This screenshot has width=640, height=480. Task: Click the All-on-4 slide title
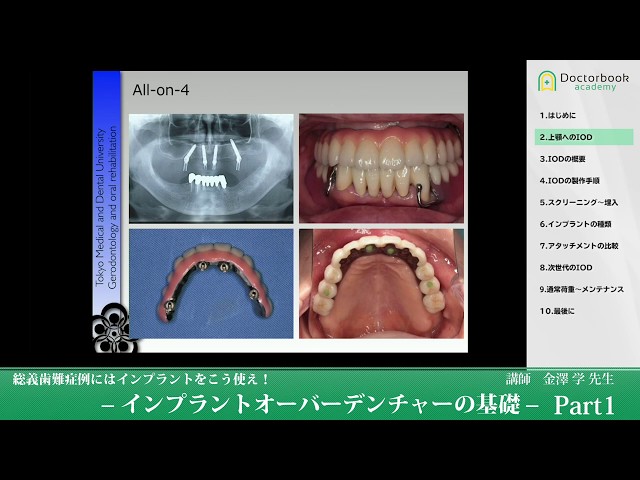click(x=161, y=90)
